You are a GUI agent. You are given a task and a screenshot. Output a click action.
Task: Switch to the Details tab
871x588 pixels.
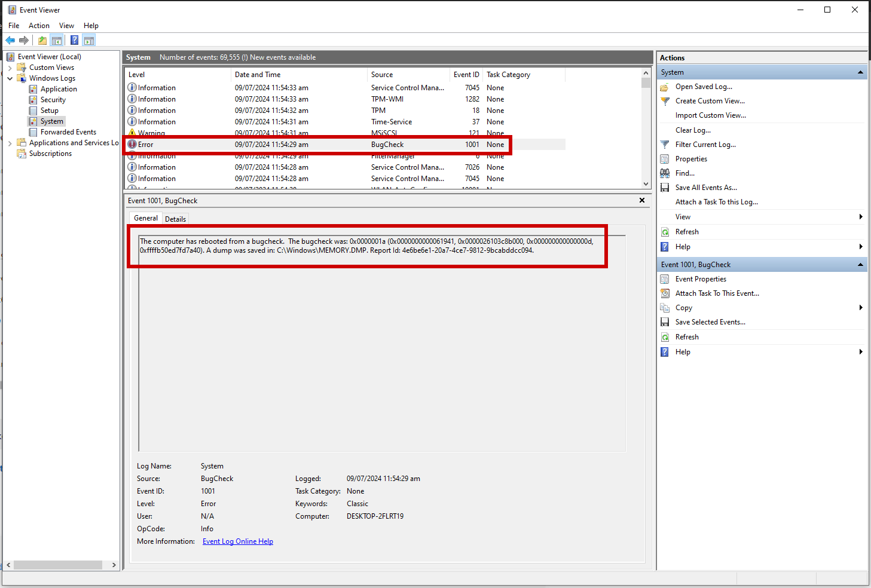(x=175, y=219)
